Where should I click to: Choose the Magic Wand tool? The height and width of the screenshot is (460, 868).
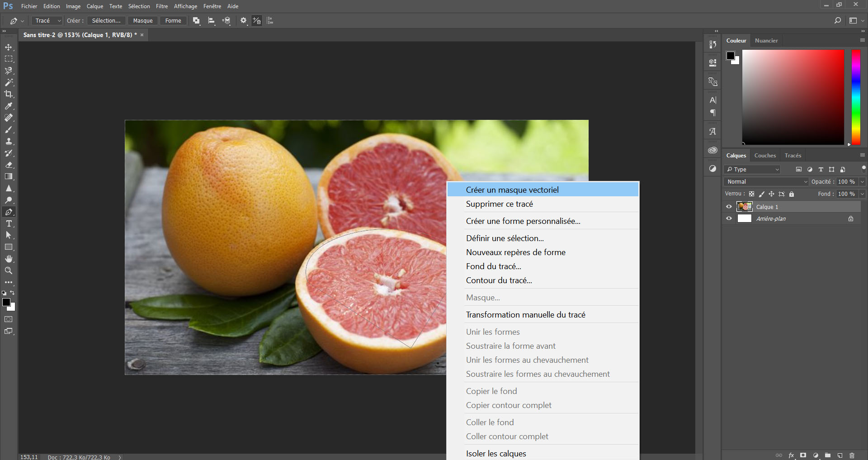point(9,82)
